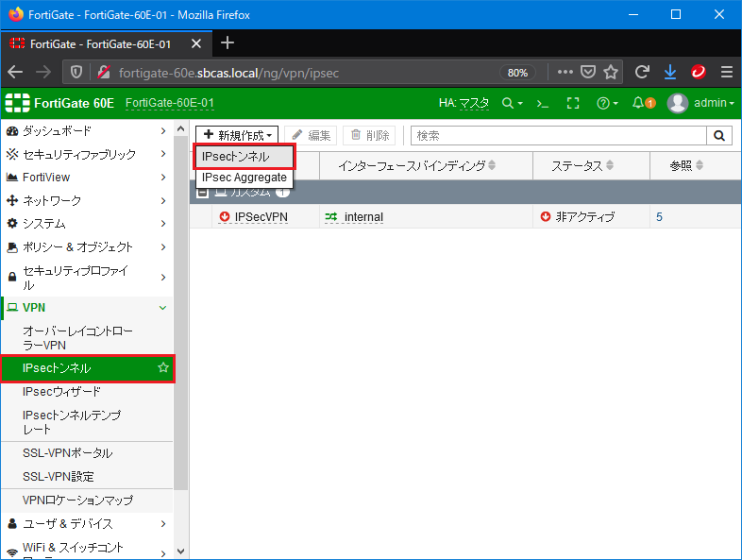The width and height of the screenshot is (742, 560).
Task: Expand WiFi & スイッチコントローラー menu
Action: tap(87, 548)
